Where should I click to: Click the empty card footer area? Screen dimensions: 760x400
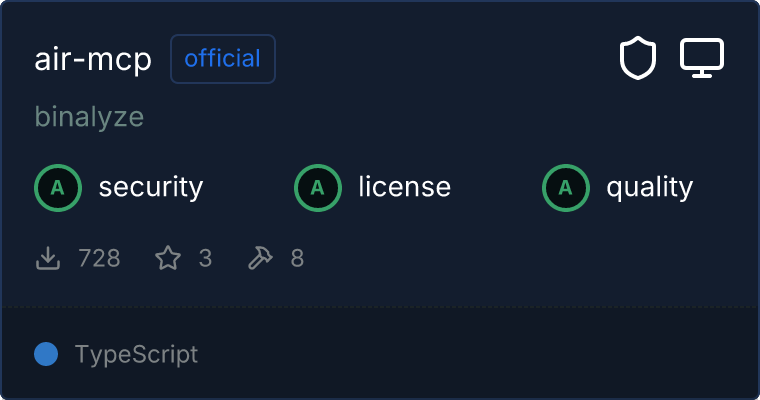480,354
